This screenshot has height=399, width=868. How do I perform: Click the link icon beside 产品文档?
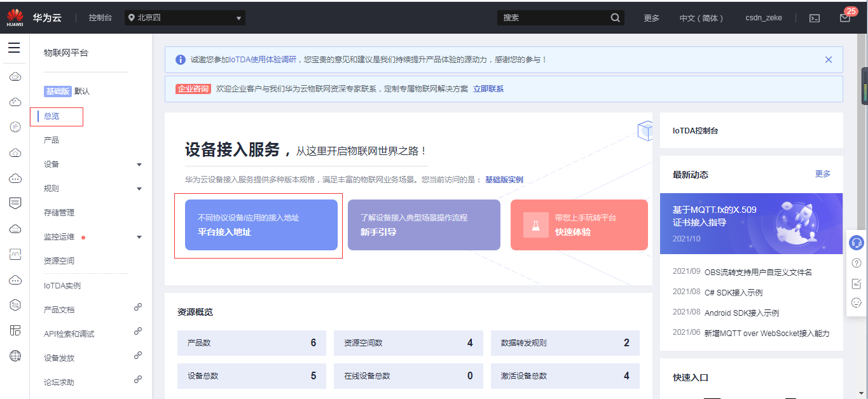pyautogui.click(x=138, y=308)
